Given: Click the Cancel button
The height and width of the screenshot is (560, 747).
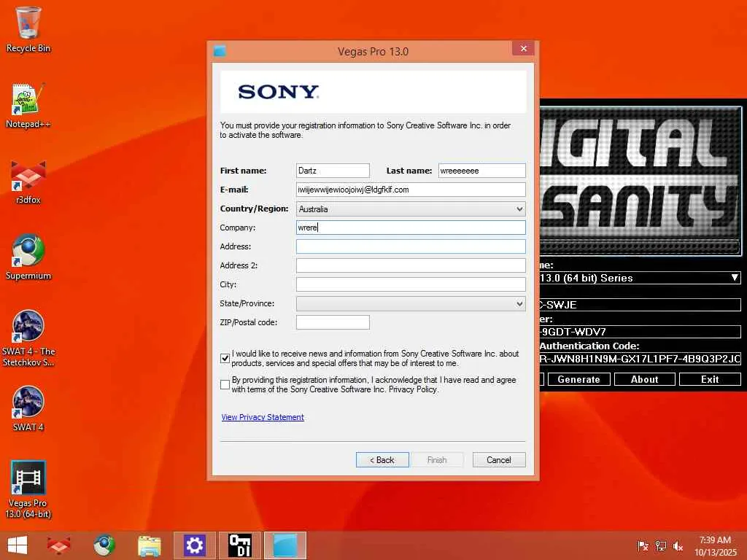Looking at the screenshot, I should pyautogui.click(x=499, y=459).
